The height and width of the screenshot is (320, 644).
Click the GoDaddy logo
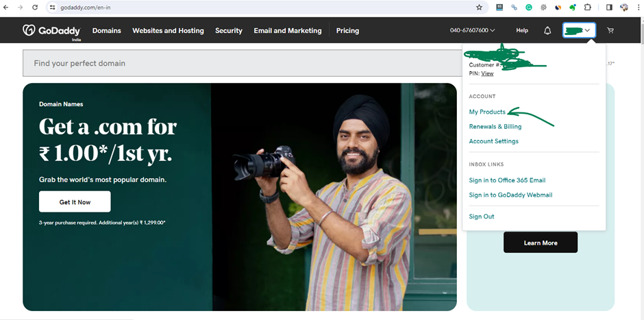tap(51, 31)
